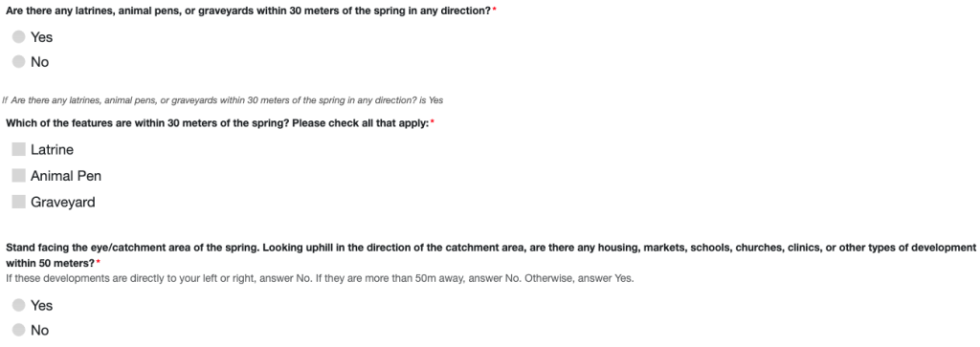This screenshot has width=980, height=347.
Task: Click the italic conditional 'is Yes' note
Action: point(222,100)
